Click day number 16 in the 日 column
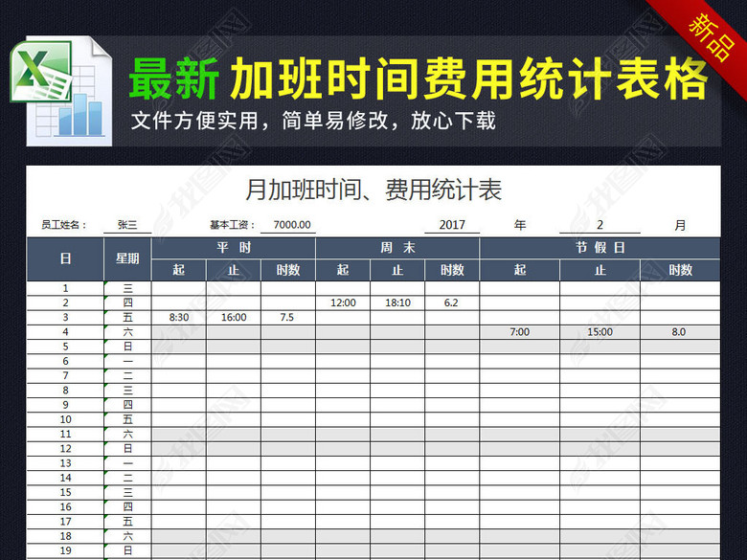747x560 pixels. tap(65, 507)
